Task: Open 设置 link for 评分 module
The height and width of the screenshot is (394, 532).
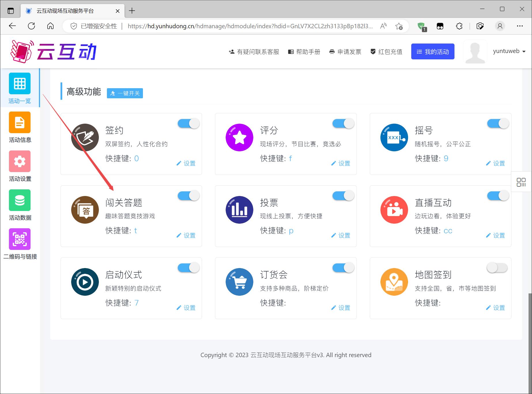Action: point(341,163)
